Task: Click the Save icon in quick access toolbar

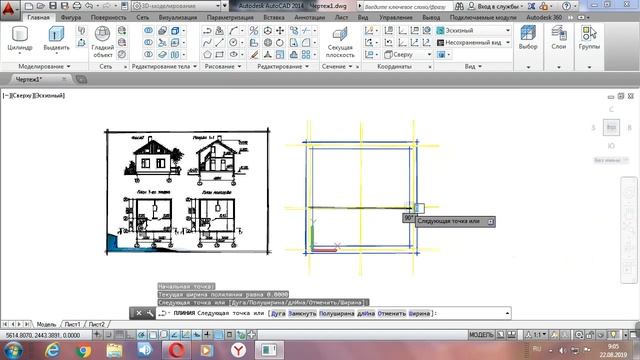Action: click(53, 6)
